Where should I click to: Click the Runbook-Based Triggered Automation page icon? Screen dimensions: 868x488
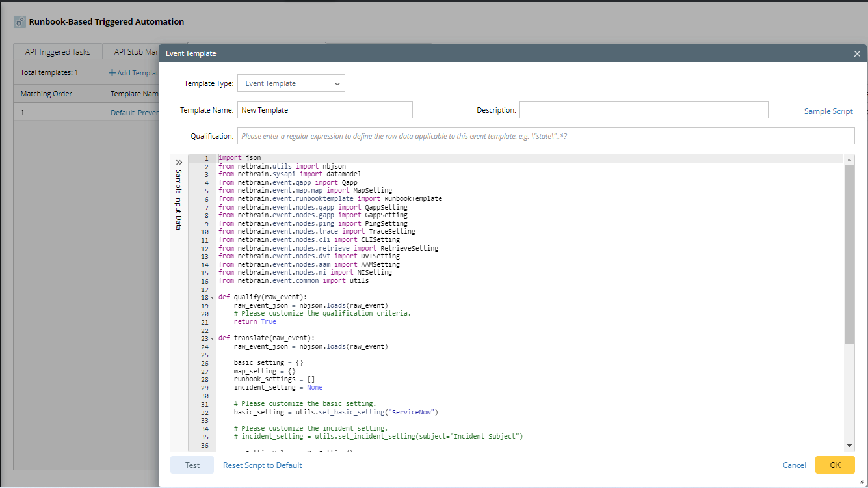[20, 22]
